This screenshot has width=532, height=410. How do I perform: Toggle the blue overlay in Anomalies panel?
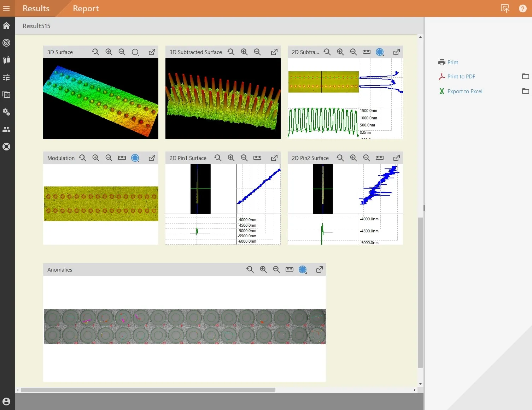click(303, 269)
